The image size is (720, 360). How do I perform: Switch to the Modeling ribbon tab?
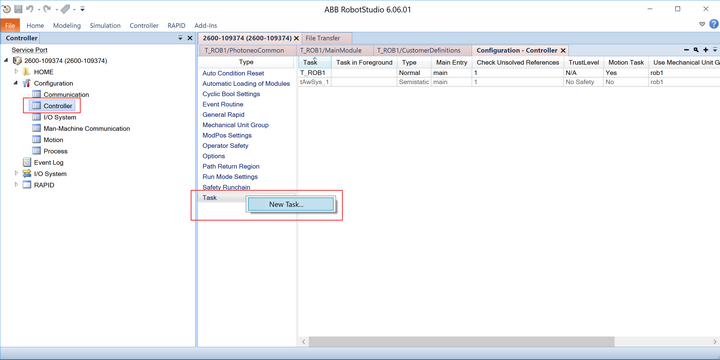click(x=67, y=26)
